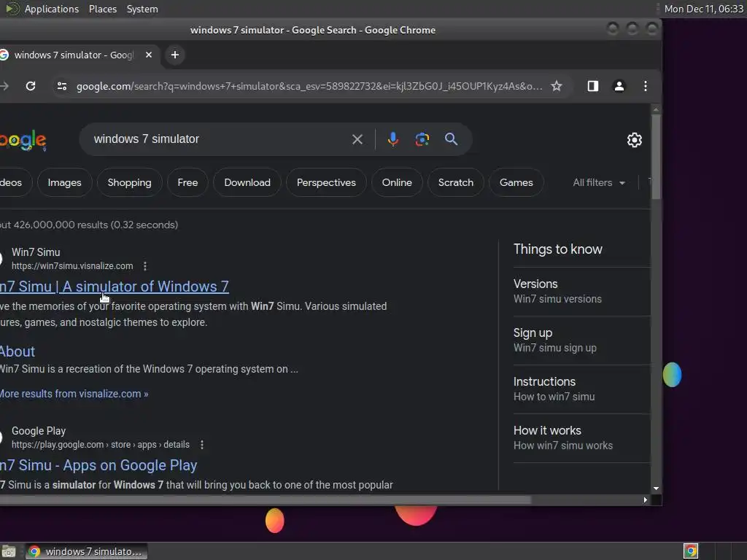The width and height of the screenshot is (747, 560).
Task: Click in the Google search input field
Action: 219,139
